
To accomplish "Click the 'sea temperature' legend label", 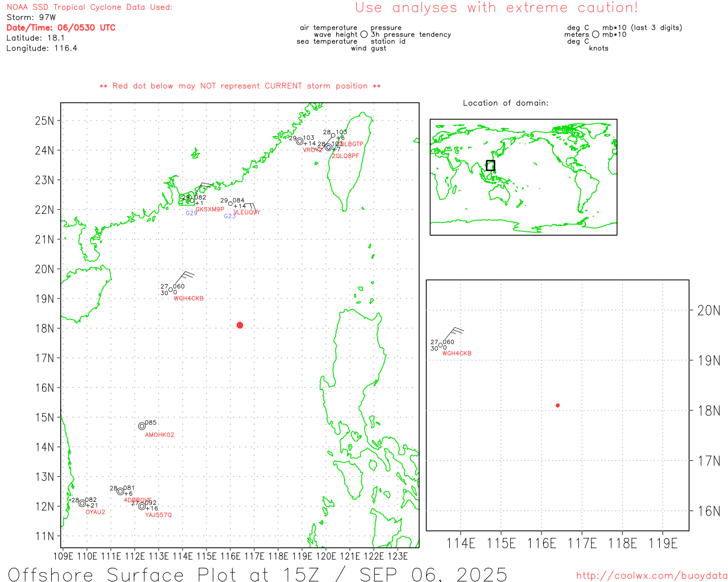I will tap(327, 41).
